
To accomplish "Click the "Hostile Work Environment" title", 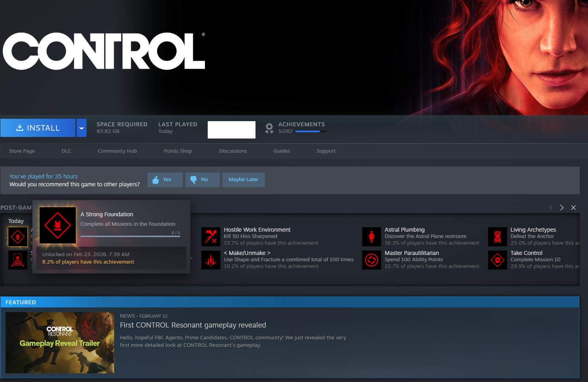I will tap(257, 230).
